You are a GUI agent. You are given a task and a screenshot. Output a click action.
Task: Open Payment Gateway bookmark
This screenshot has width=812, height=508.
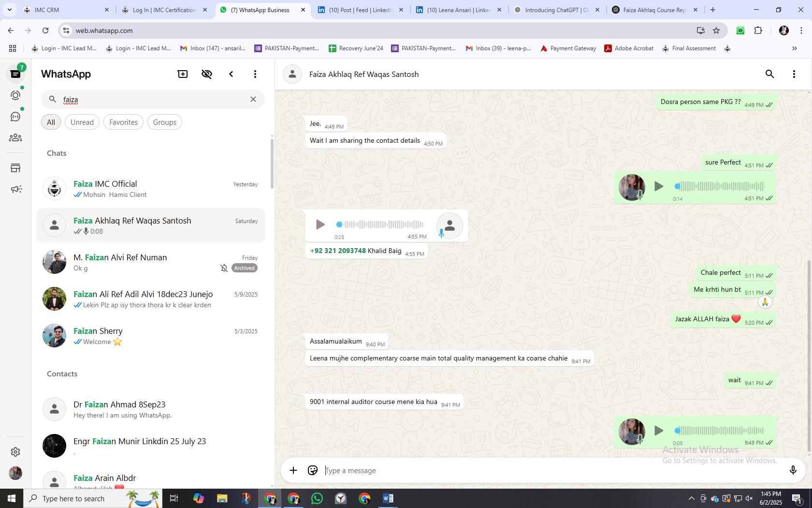568,48
